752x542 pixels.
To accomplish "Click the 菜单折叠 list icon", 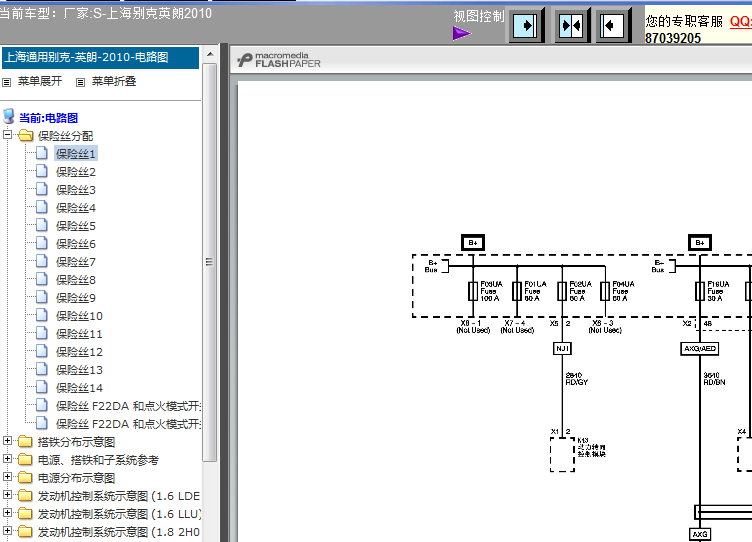I will [81, 82].
